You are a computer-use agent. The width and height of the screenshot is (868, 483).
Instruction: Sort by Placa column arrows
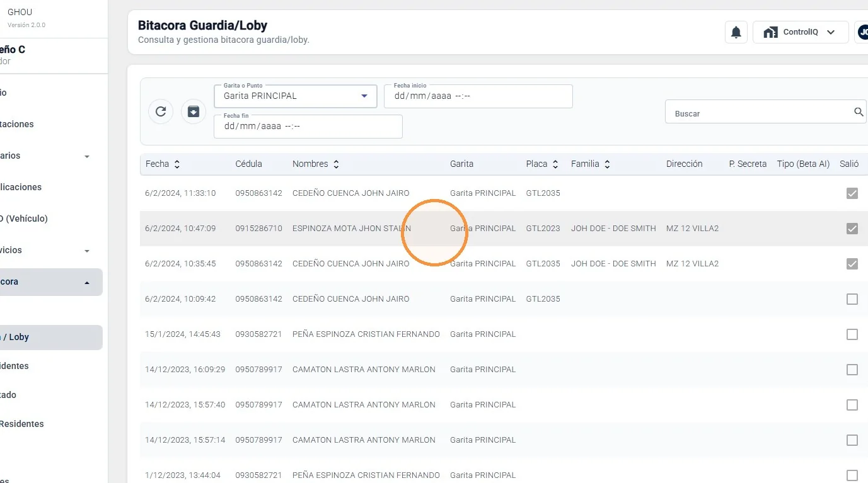(x=555, y=164)
